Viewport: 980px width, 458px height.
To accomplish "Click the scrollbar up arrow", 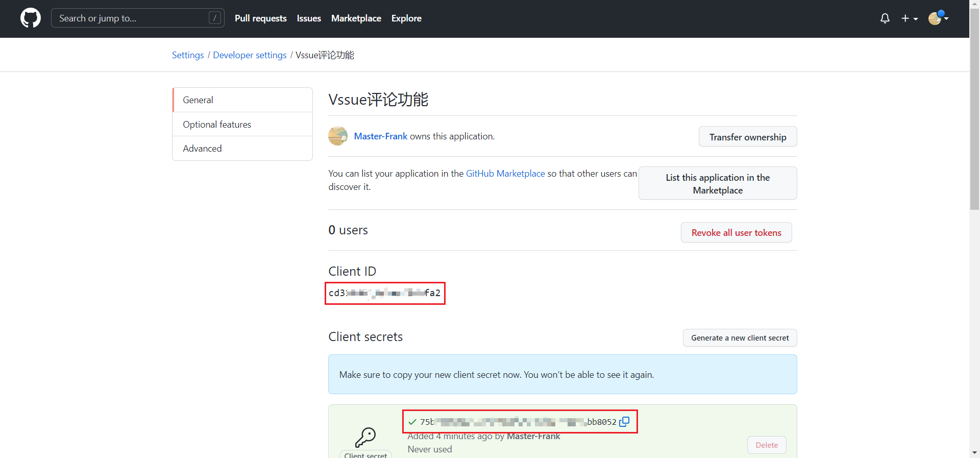I will (974, 3).
